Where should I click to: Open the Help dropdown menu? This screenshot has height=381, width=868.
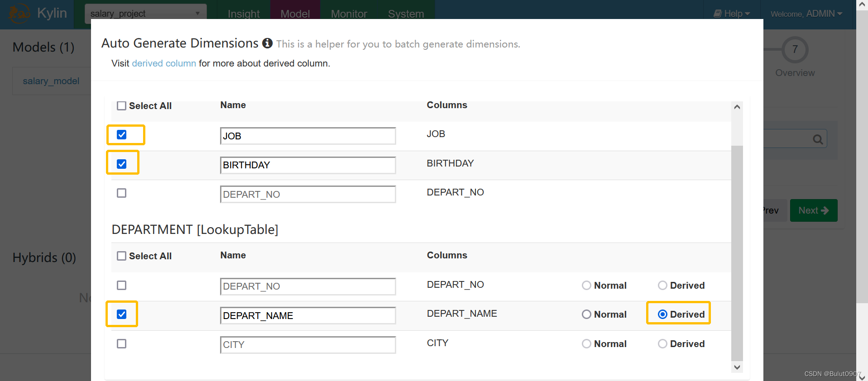coord(732,14)
